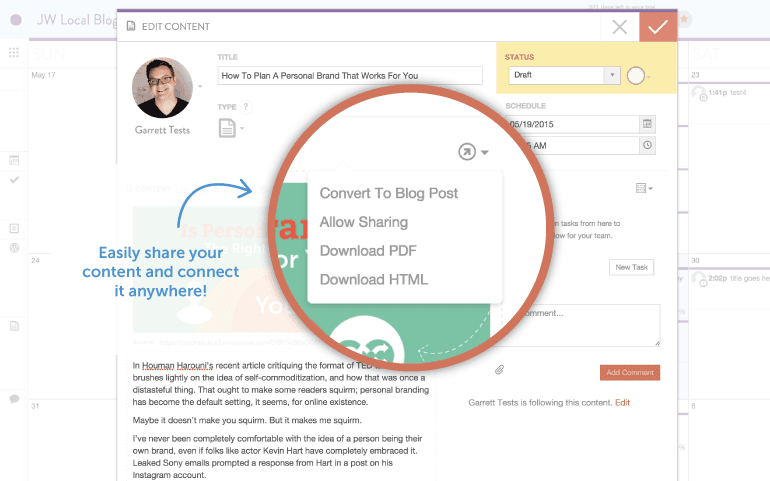Open the list icon in left sidebar

pos(14,228)
